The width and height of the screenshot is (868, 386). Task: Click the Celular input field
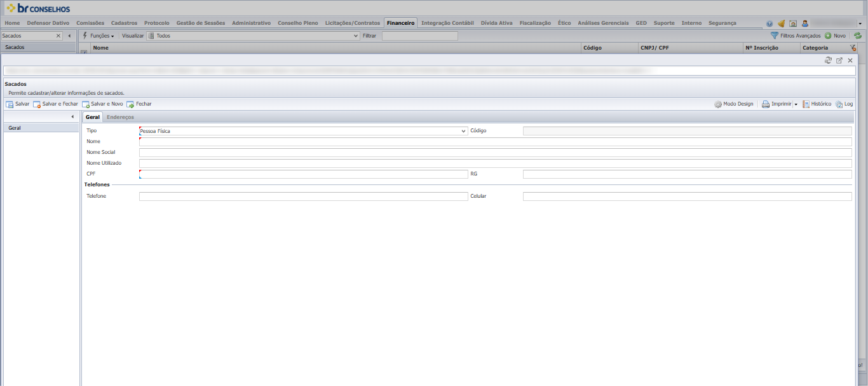point(687,196)
